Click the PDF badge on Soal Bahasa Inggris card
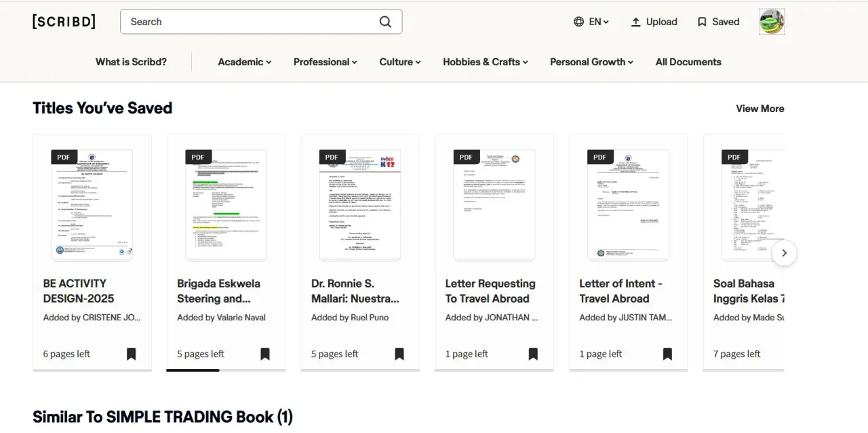 click(734, 157)
